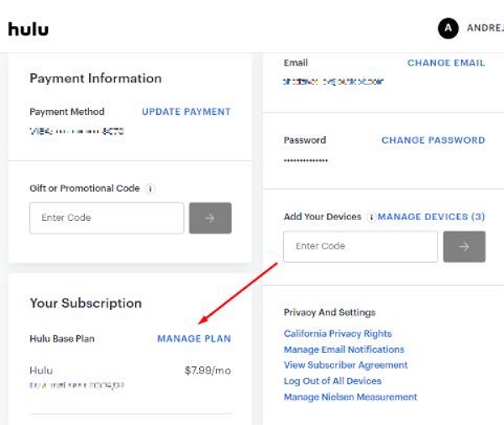Click Log Out of All Devices

click(333, 381)
